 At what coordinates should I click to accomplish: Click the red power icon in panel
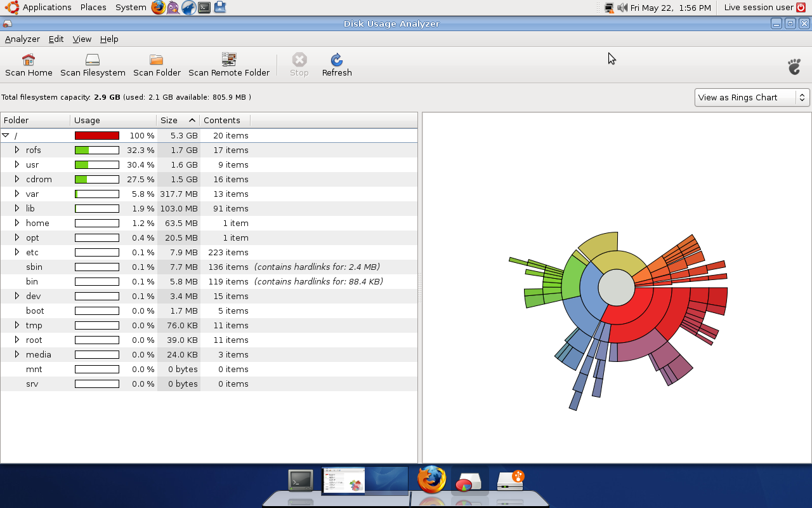pyautogui.click(x=801, y=8)
